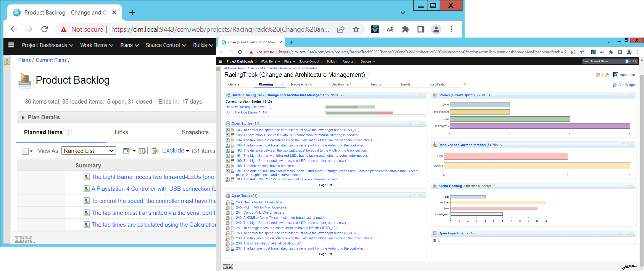644x271 pixels.
Task: Minimize the Open Stories widget
Action: point(419,123)
